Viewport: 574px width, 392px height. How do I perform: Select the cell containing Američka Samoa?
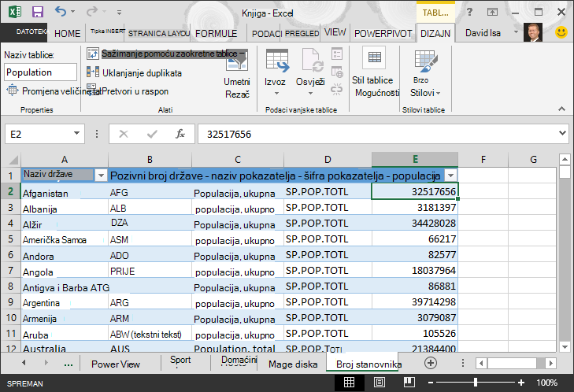(65, 239)
